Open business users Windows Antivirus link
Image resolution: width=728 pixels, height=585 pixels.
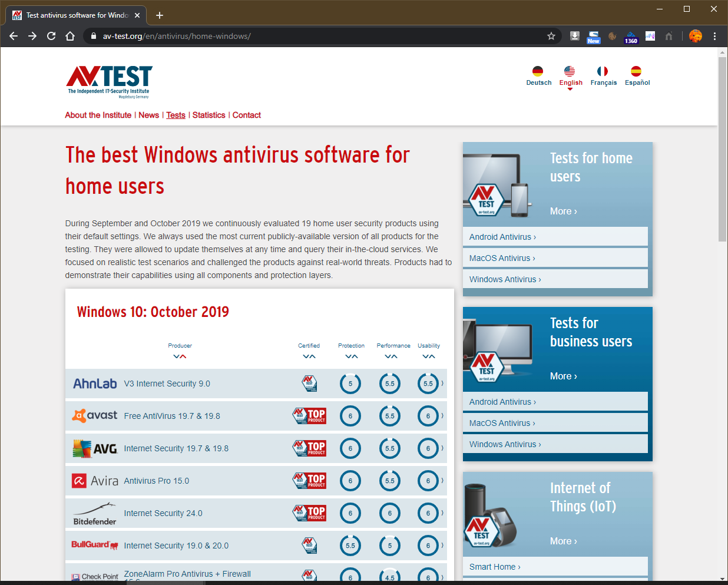[x=555, y=444]
